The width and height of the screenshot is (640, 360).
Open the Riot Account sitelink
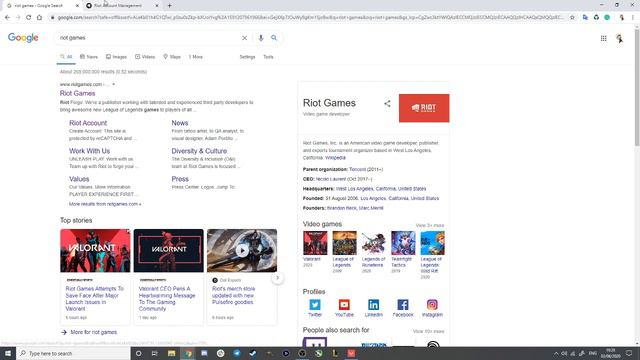88,123
